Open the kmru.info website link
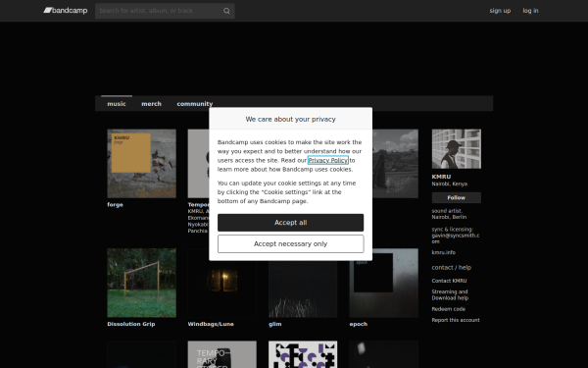The image size is (588, 368). (x=444, y=253)
